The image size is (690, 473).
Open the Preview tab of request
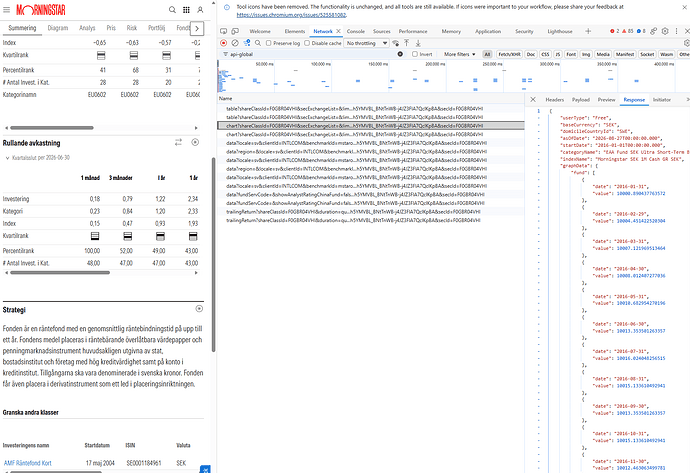point(606,99)
